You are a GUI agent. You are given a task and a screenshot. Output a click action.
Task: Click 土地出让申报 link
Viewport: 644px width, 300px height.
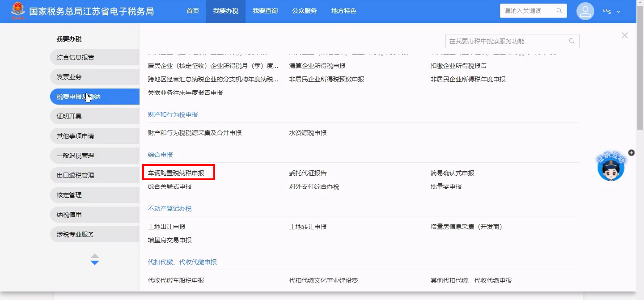point(166,227)
